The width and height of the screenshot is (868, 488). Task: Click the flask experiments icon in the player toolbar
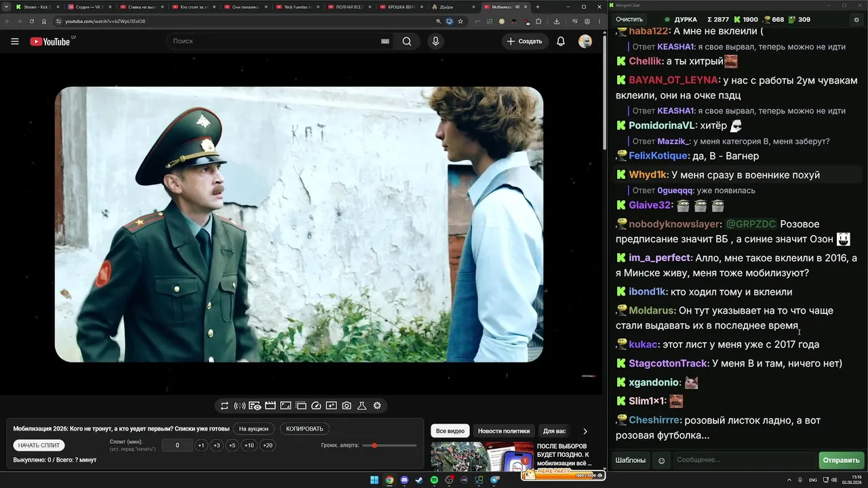tap(362, 406)
